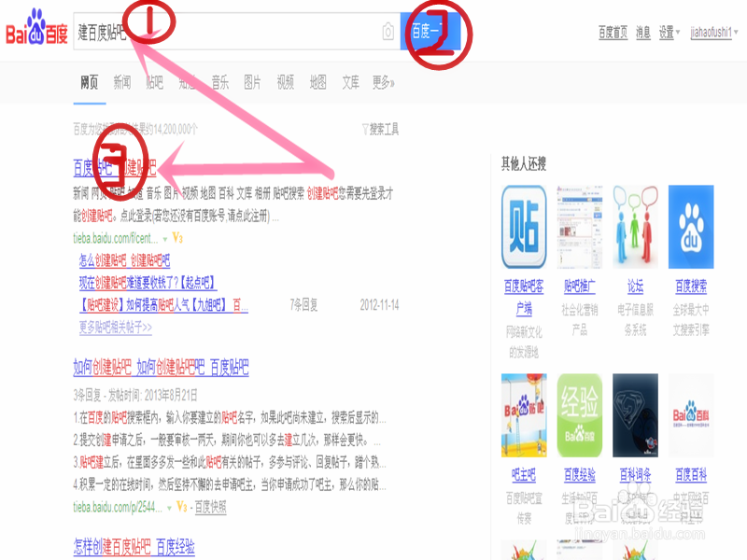Expand 设置 dropdown menu
Screen dimensions: 747x560
click(x=669, y=33)
